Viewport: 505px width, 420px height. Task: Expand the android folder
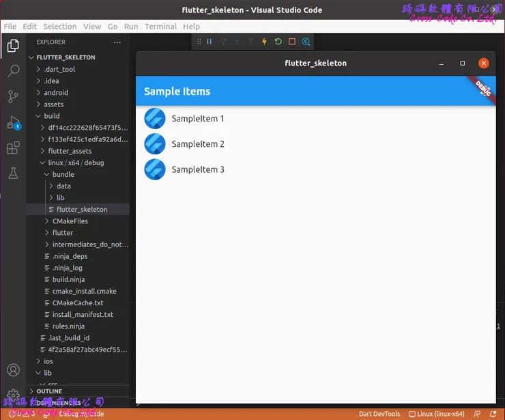[x=56, y=93]
